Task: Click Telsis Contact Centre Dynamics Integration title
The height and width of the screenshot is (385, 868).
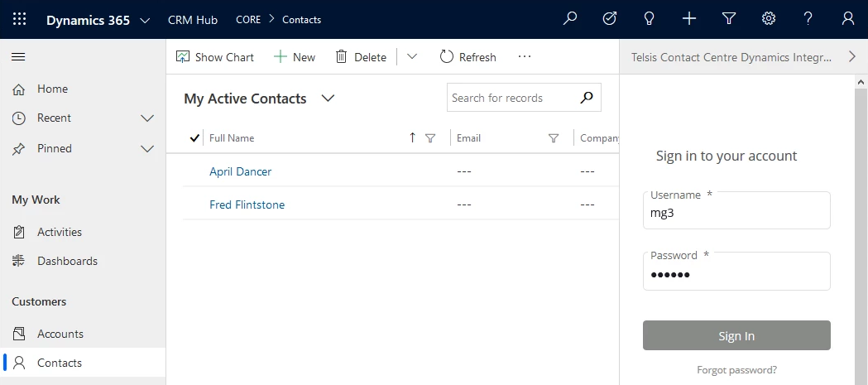Action: 731,57
